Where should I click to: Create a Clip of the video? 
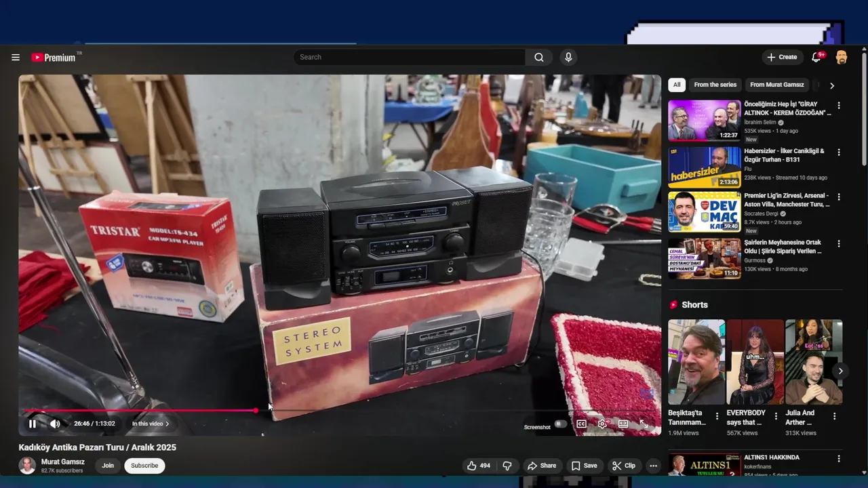pos(623,466)
